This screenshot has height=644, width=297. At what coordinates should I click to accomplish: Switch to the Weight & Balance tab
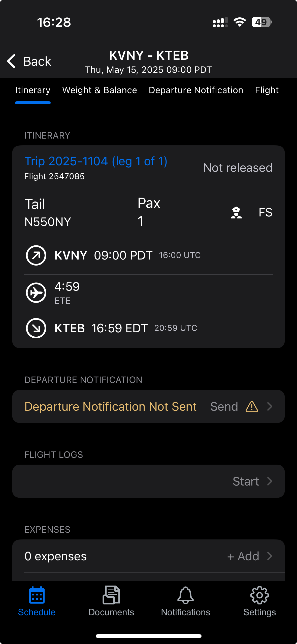click(x=100, y=90)
